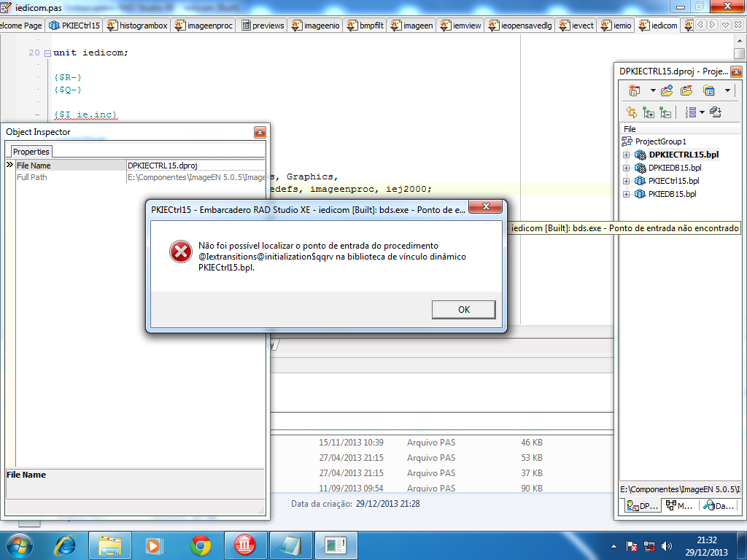Click the scroll tabs right arrow icon
747x560 pixels.
(712, 25)
